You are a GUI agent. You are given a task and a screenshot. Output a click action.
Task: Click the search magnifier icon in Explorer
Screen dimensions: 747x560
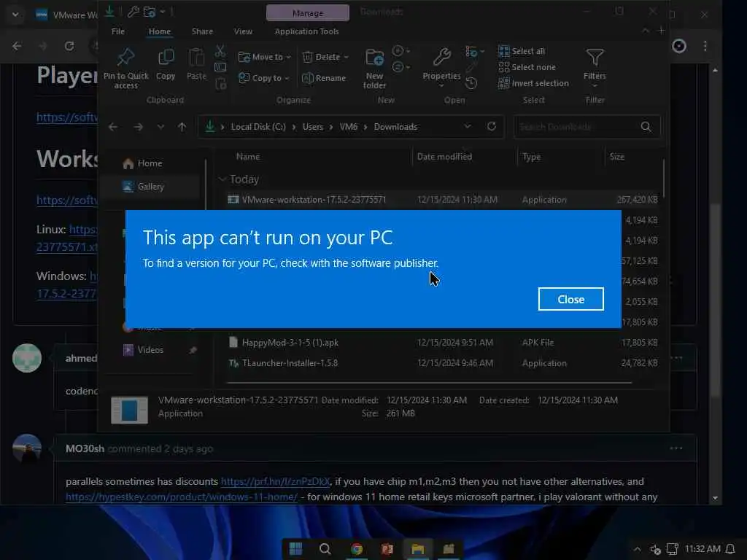coord(646,127)
